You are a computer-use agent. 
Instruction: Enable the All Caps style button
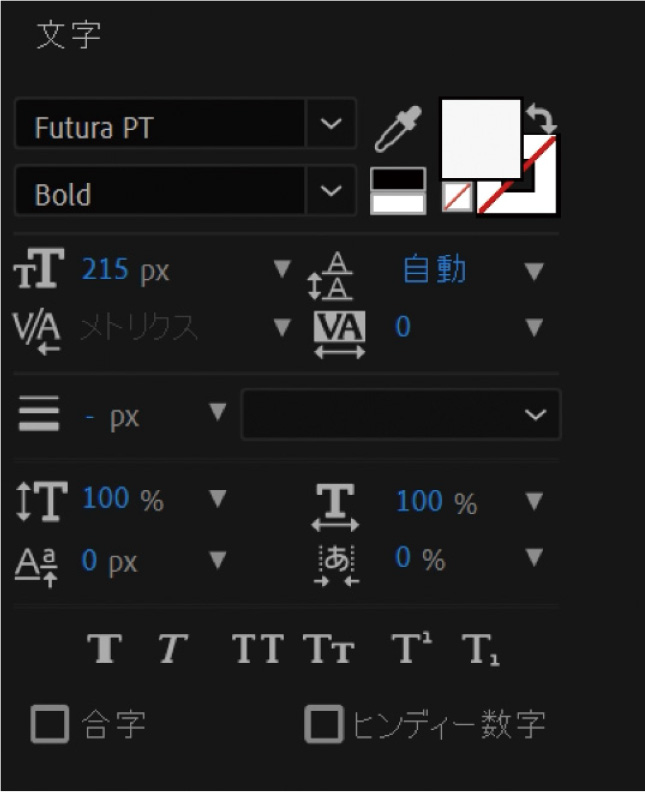(257, 649)
